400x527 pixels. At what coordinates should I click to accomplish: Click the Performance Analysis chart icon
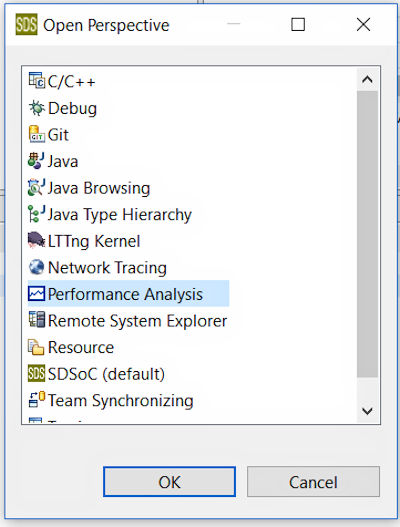(x=36, y=293)
